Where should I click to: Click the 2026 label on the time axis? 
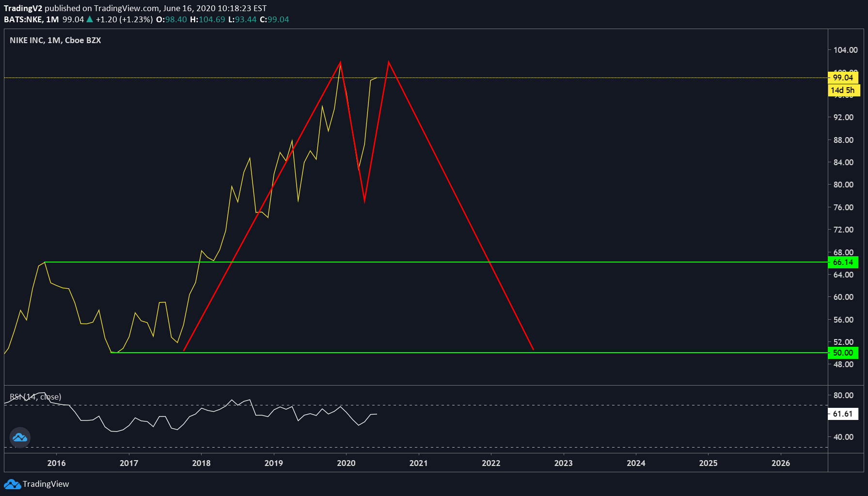point(781,463)
